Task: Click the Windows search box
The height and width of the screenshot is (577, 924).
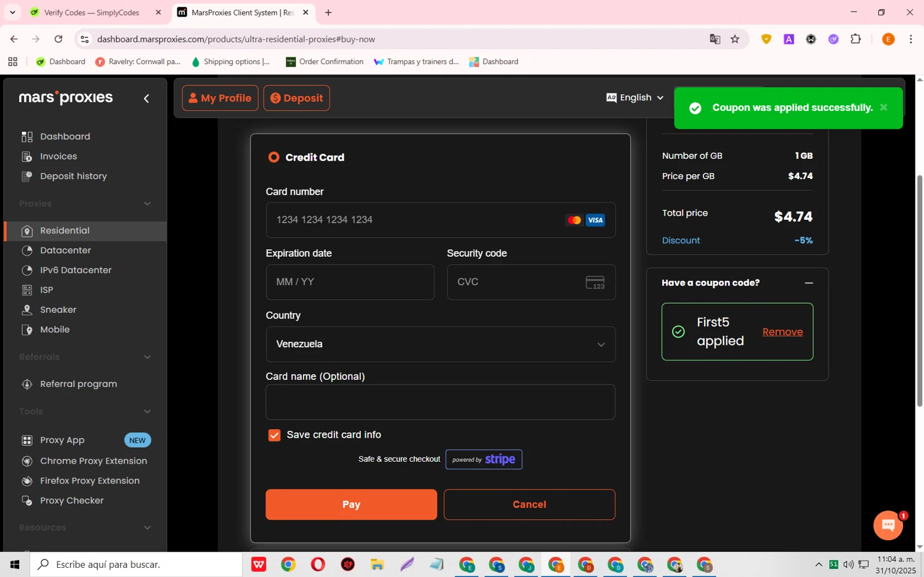Action: click(136, 564)
